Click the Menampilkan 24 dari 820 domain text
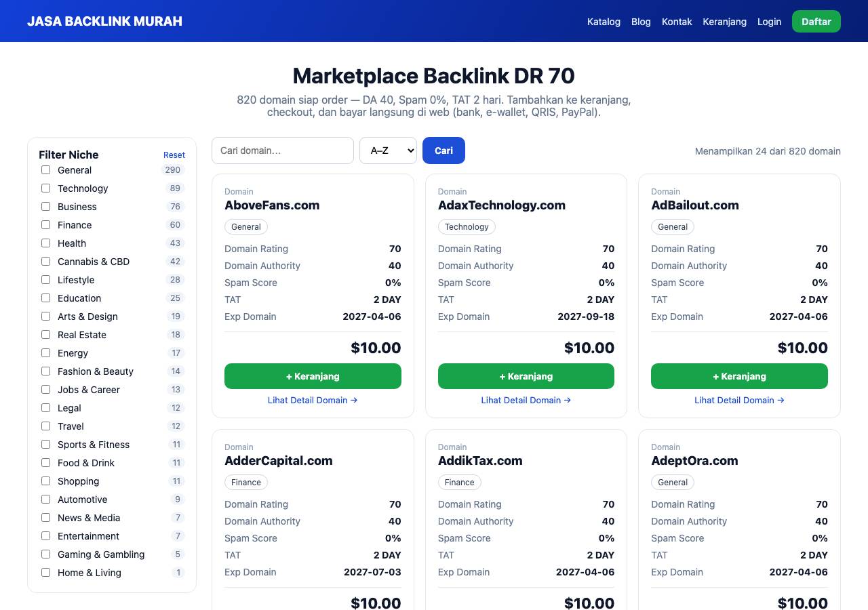868x610 pixels. coord(768,151)
